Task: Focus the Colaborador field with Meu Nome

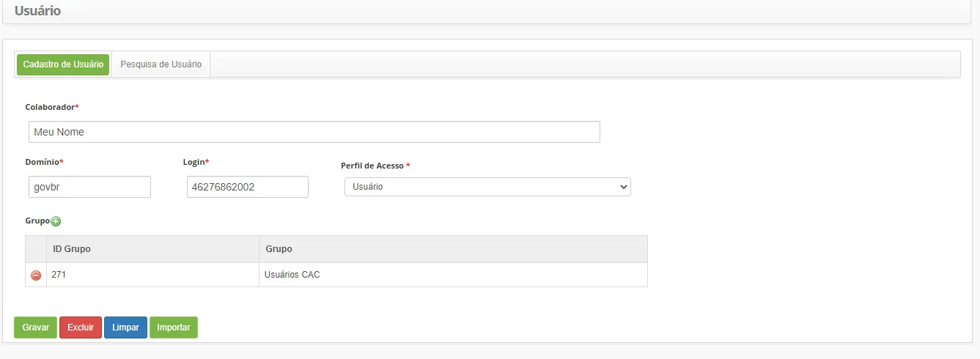Action: point(314,132)
